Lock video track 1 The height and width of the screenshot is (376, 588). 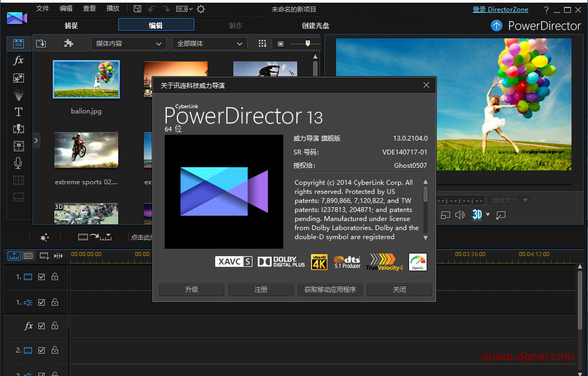(x=55, y=276)
